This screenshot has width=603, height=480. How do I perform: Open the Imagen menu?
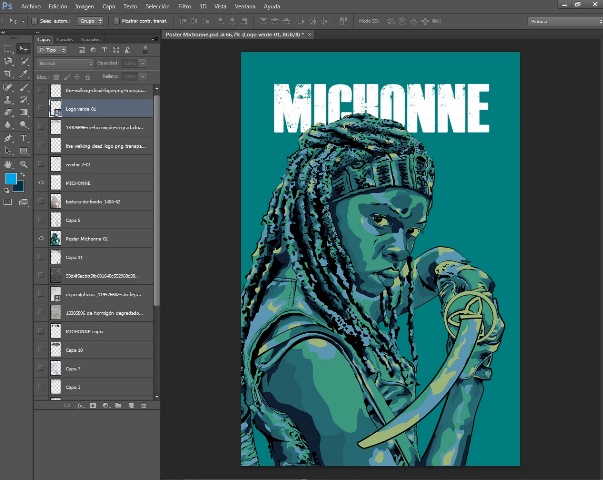(85, 7)
